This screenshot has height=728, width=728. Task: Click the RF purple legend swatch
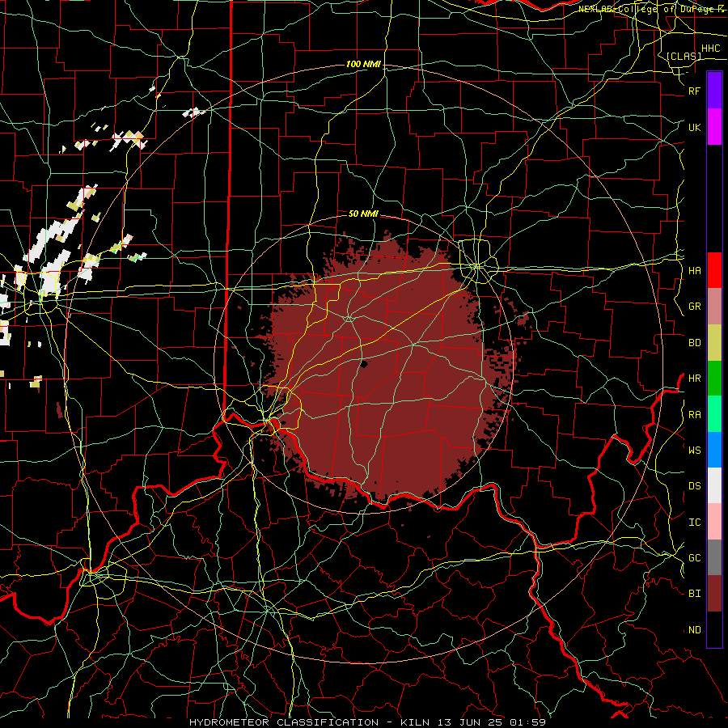tap(714, 91)
